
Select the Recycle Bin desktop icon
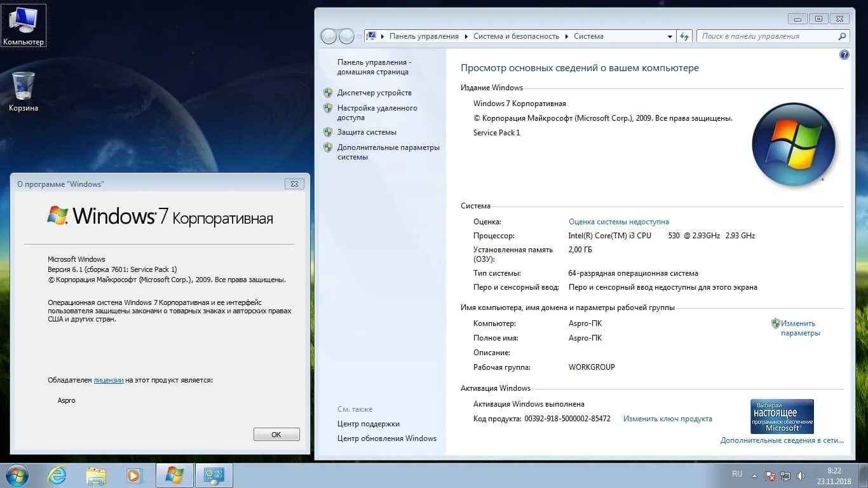[x=24, y=92]
